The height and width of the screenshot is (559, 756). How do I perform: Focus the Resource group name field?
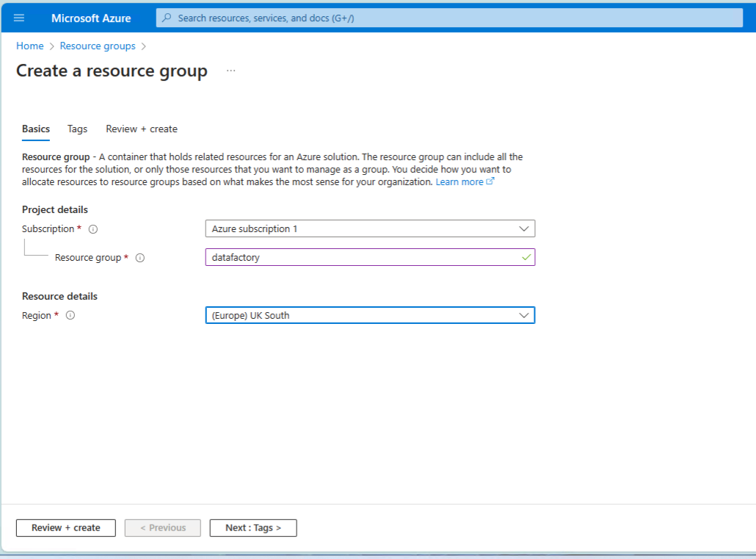[370, 257]
